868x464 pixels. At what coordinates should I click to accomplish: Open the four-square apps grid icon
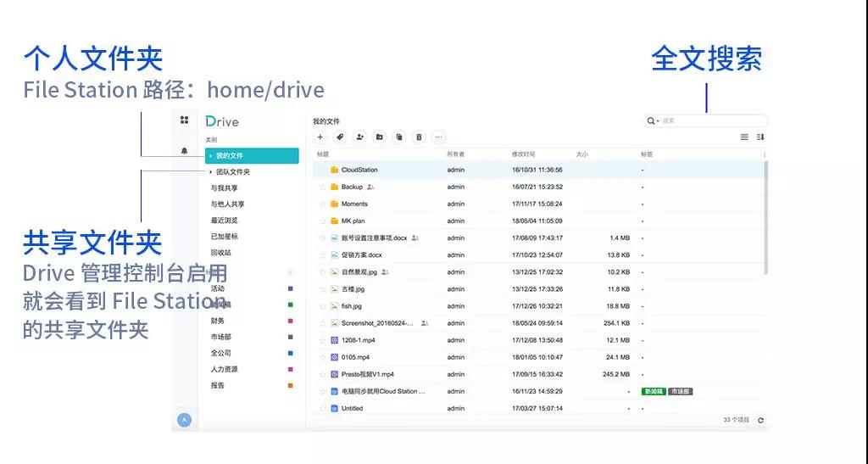pyautogui.click(x=184, y=120)
